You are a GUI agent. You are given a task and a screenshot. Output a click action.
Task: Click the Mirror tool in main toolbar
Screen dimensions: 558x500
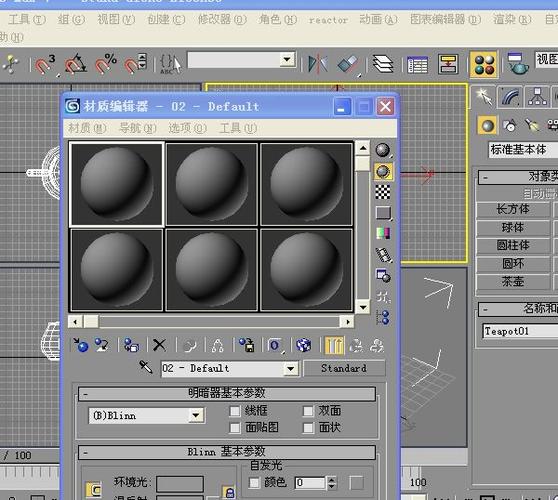point(317,64)
